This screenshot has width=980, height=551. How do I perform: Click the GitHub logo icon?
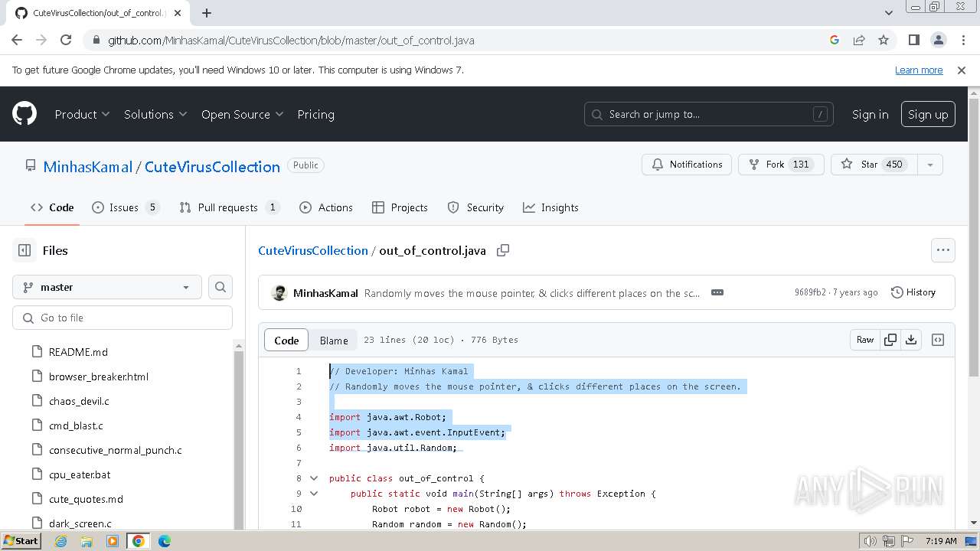click(24, 114)
